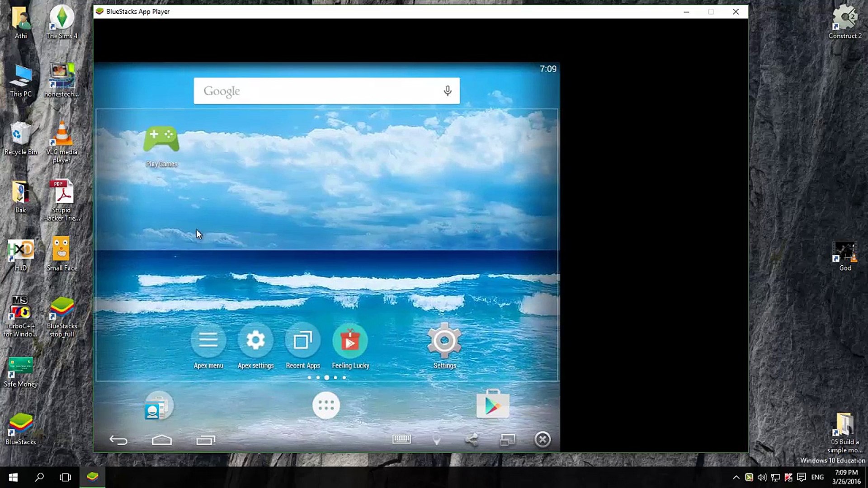Image resolution: width=868 pixels, height=488 pixels.
Task: Tap the Android home navigation button
Action: (162, 440)
